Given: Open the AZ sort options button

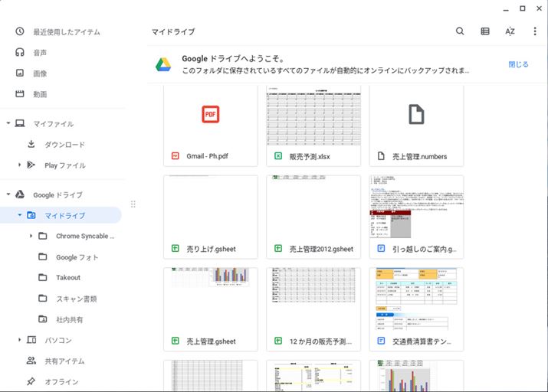Looking at the screenshot, I should (510, 31).
